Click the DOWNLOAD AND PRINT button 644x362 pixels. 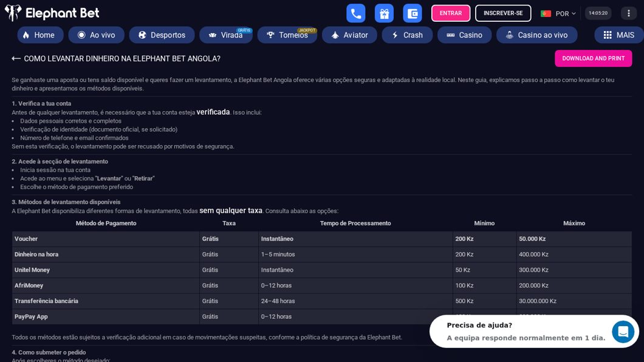point(593,58)
